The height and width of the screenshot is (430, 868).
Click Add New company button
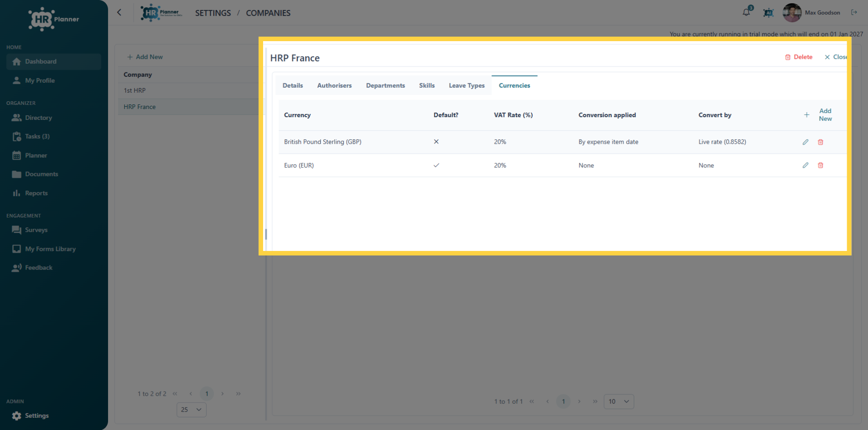[145, 57]
